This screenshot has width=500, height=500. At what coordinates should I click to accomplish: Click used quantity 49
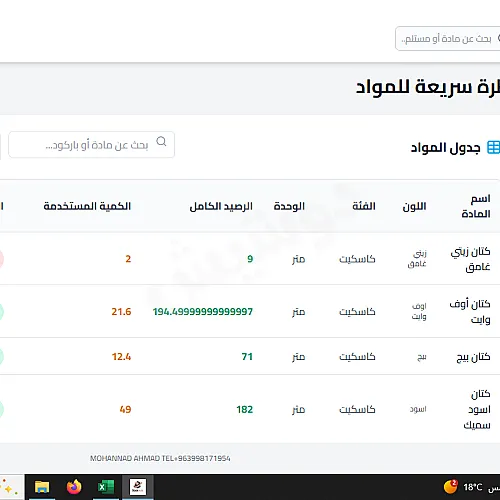[125, 409]
